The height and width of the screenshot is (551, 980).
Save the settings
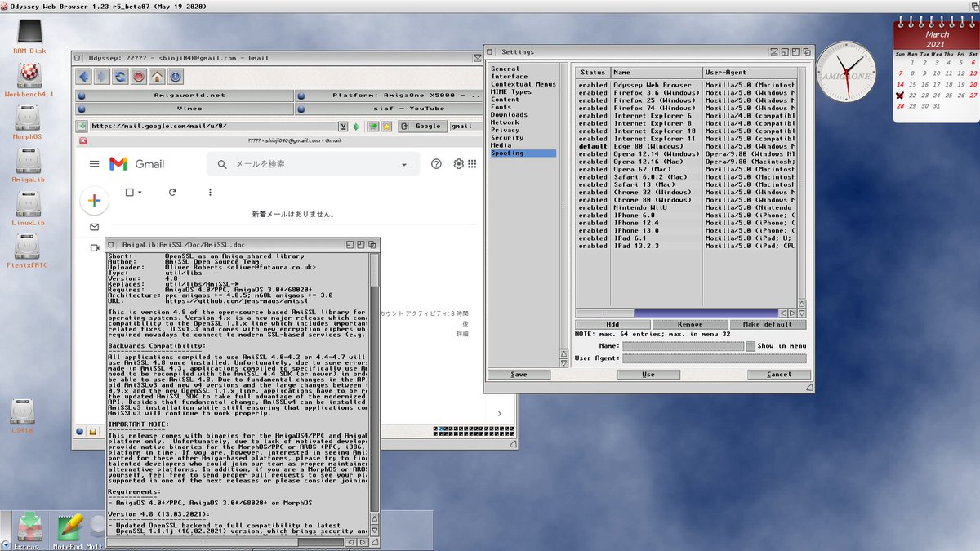pos(519,375)
